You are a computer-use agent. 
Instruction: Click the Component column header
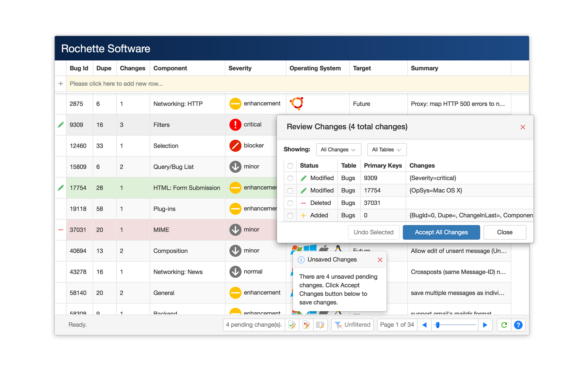170,68
